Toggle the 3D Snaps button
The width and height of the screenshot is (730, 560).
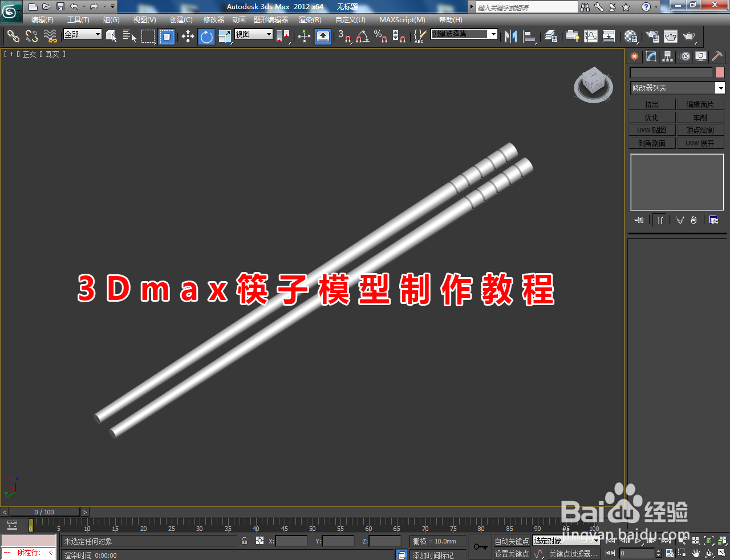pyautogui.click(x=344, y=36)
